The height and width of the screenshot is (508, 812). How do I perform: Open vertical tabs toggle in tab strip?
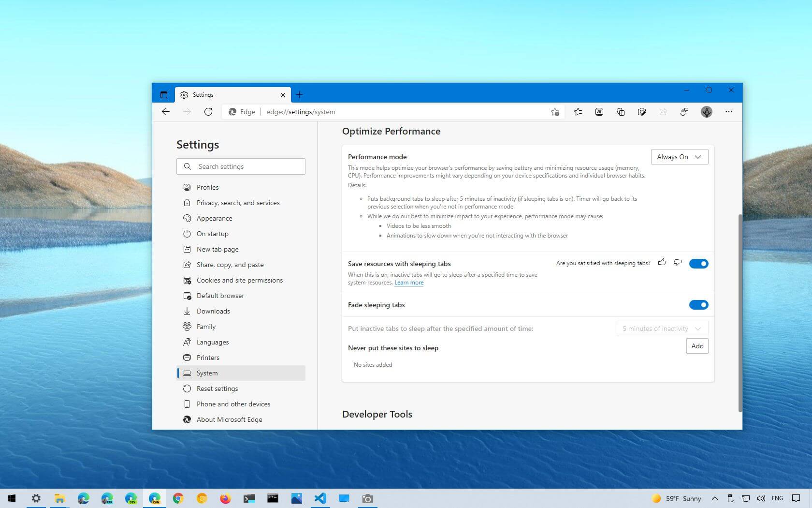(x=163, y=94)
